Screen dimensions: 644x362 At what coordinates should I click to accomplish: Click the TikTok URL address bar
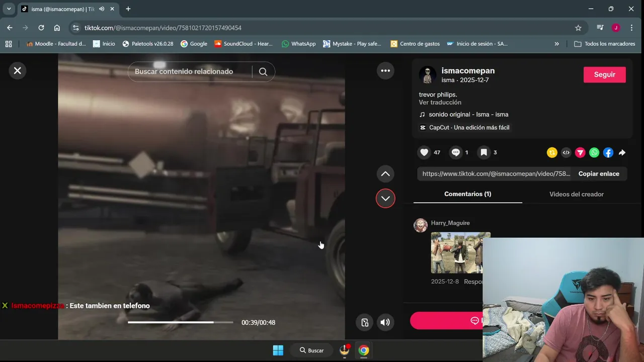(327, 28)
